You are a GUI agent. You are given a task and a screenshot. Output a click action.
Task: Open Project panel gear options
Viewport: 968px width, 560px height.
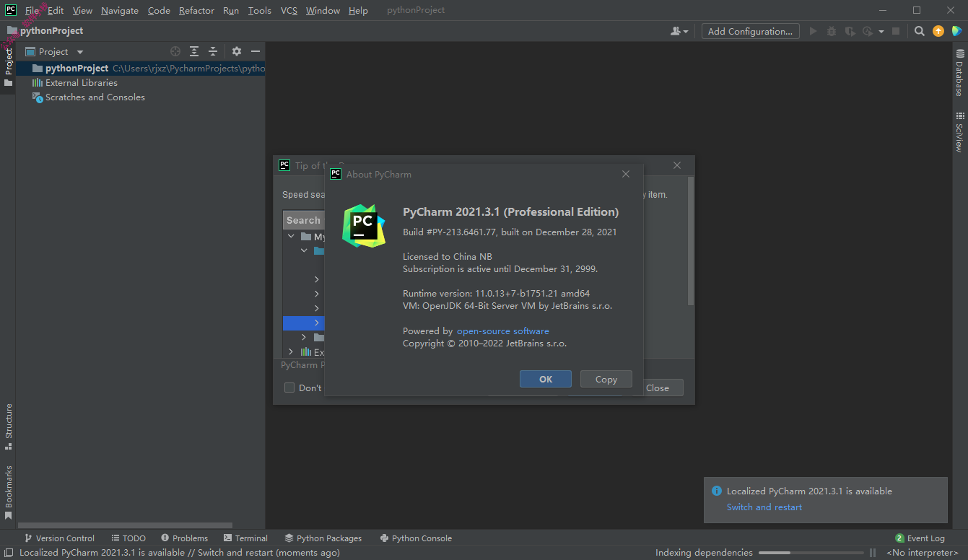236,51
